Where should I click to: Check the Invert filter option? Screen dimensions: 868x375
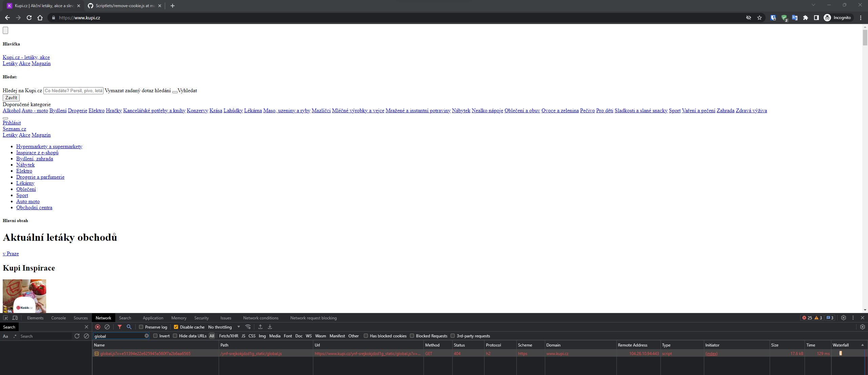point(155,336)
